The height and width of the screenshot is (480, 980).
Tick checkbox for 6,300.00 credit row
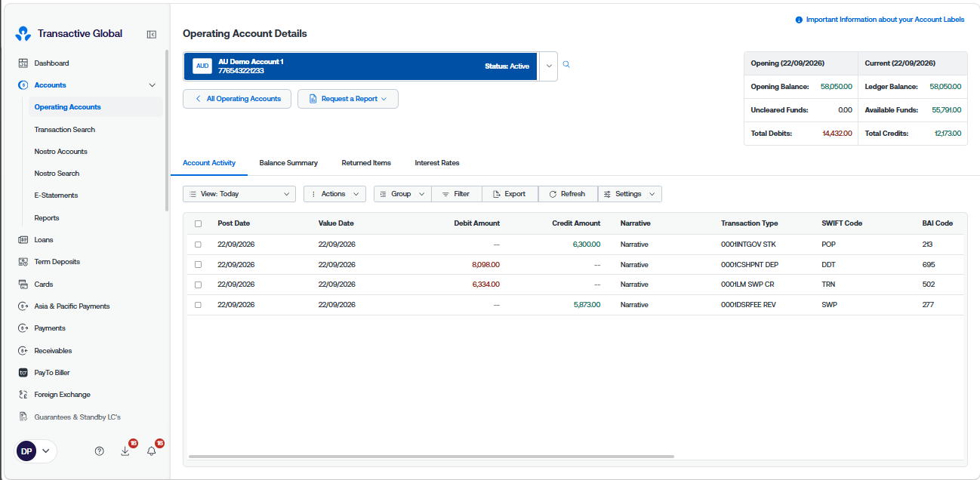tap(199, 245)
